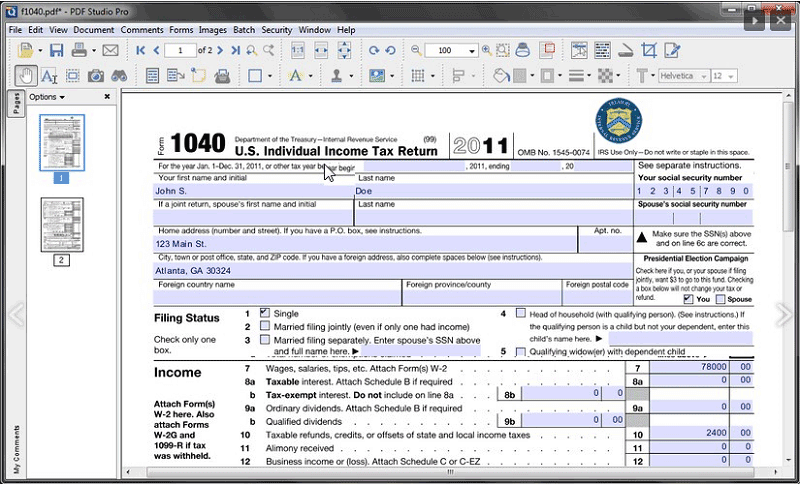Select the Fill Color paint bucket
The image size is (800, 484).
(x=502, y=76)
